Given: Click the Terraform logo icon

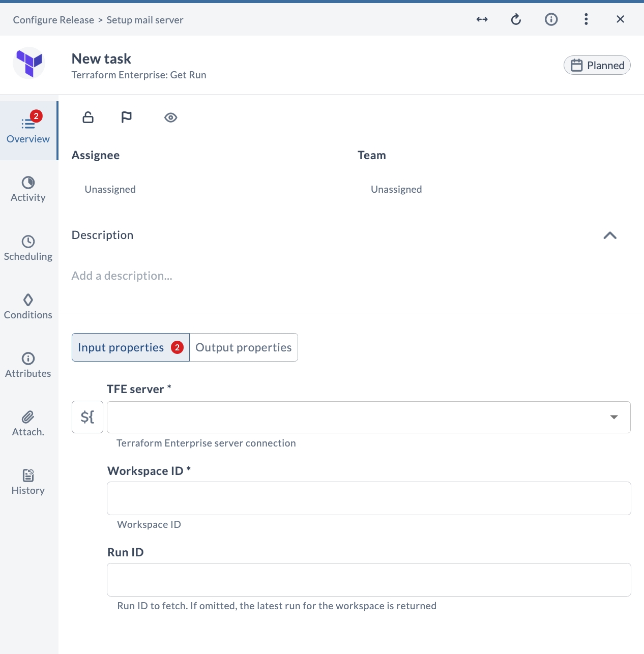Looking at the screenshot, I should pyautogui.click(x=29, y=63).
